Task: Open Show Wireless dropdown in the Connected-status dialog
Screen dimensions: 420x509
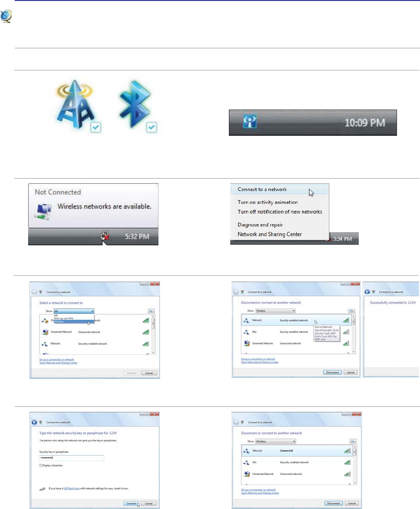Action: click(x=275, y=441)
